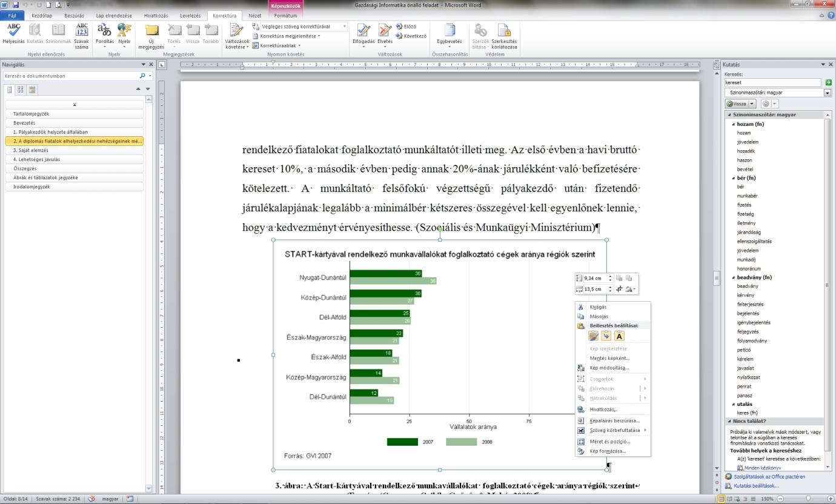
Task: Open the Fordítás translate menu
Action: [104, 36]
